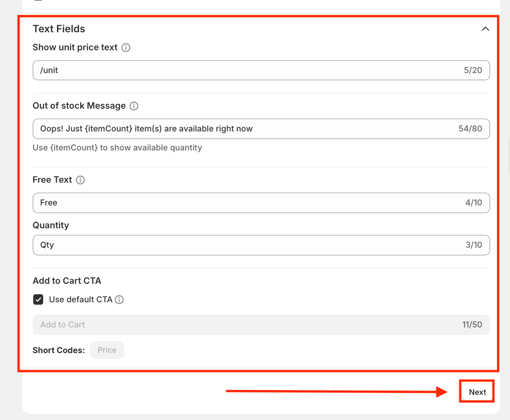Click the 5/20 counter in unit field

(x=473, y=70)
